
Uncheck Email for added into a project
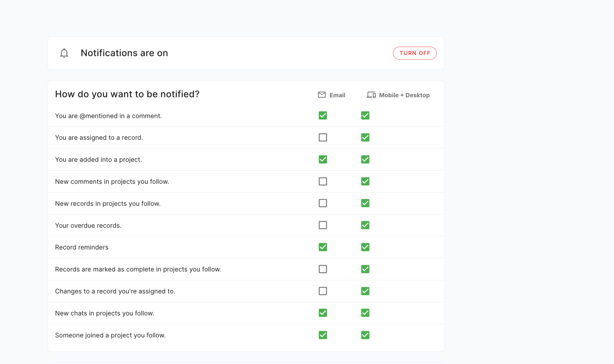(x=323, y=160)
